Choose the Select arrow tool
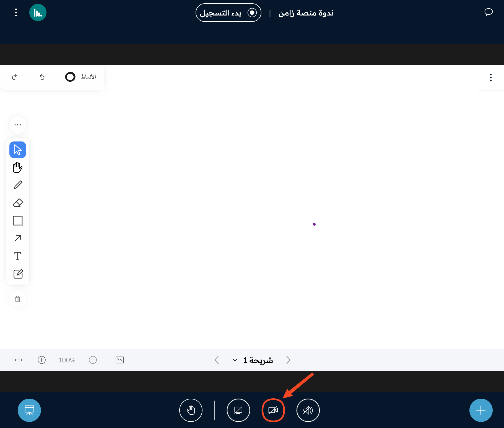 click(x=18, y=150)
